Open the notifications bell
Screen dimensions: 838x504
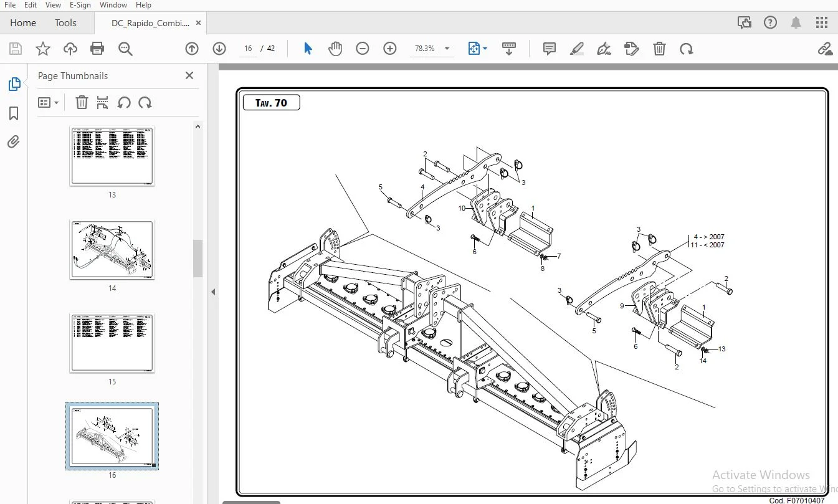796,22
